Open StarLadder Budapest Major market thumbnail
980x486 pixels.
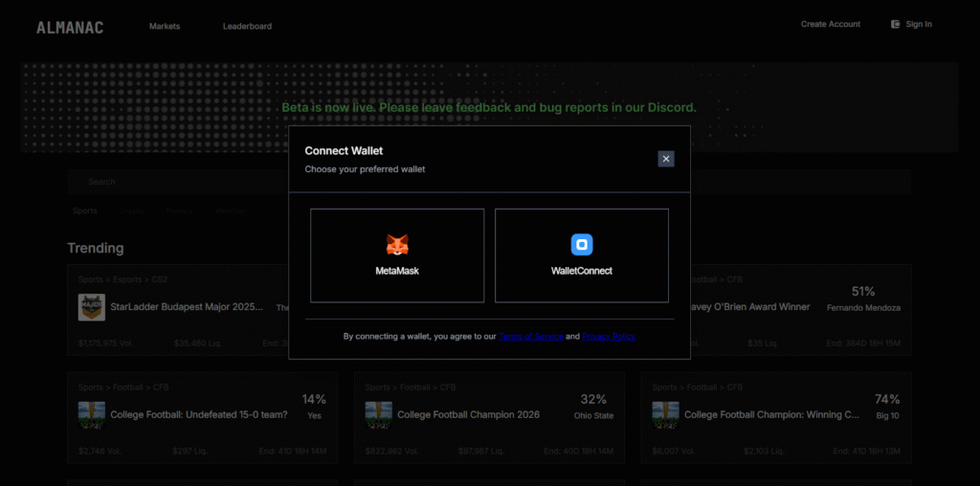tap(92, 307)
